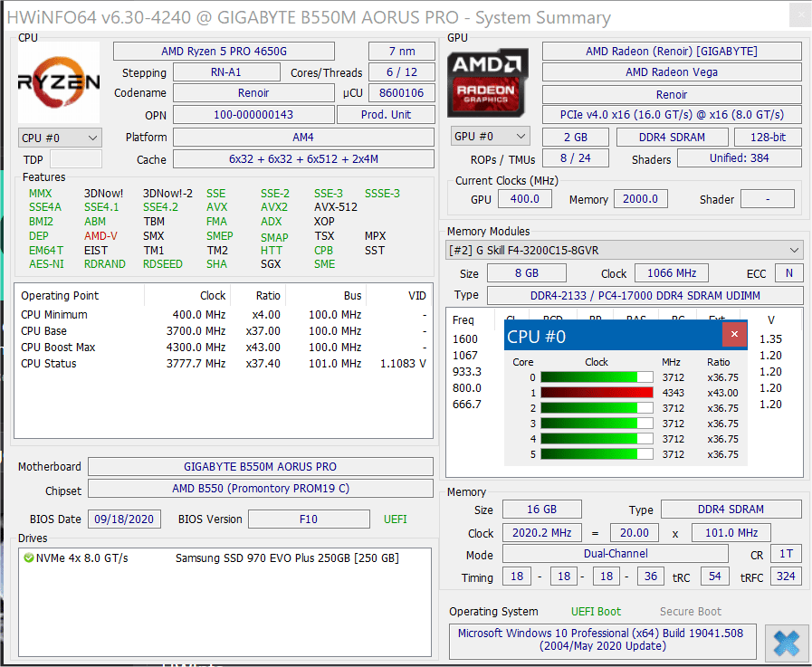
Task: Click the green UEFI label beside BIOS version
Action: pos(395,519)
